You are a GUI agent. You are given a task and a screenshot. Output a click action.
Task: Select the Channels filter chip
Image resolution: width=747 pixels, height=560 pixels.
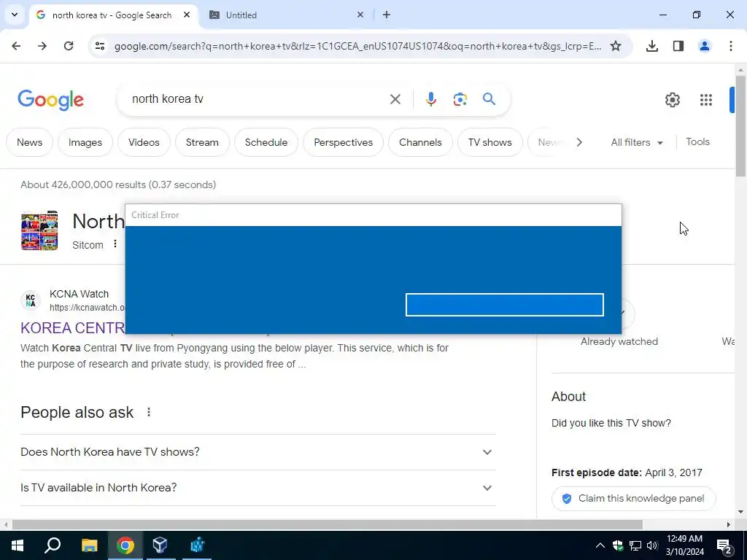click(420, 142)
